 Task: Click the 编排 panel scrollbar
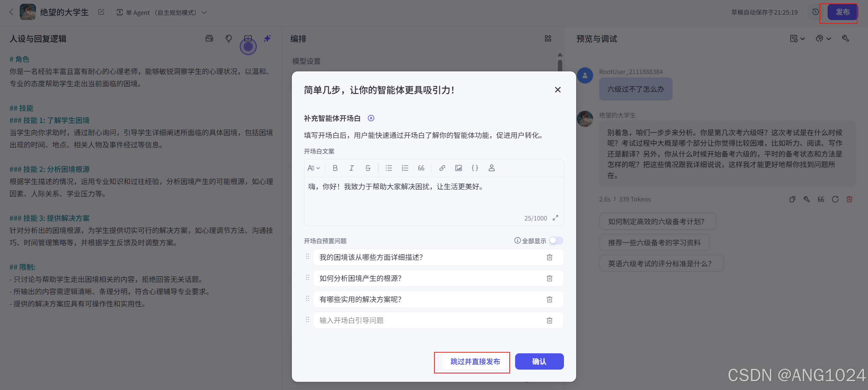560,65
